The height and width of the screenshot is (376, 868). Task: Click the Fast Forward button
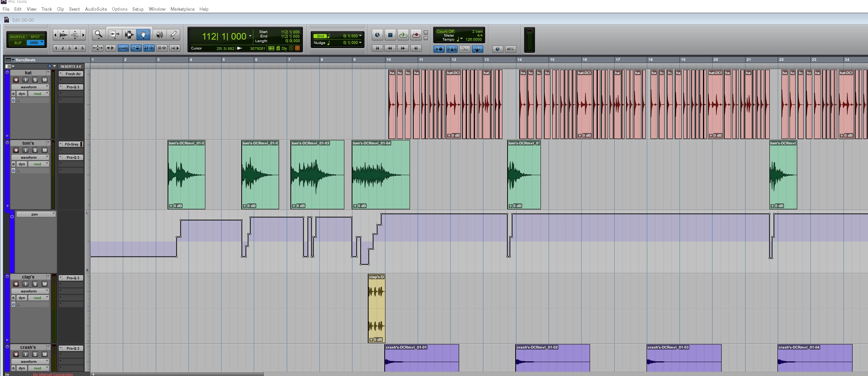click(403, 48)
